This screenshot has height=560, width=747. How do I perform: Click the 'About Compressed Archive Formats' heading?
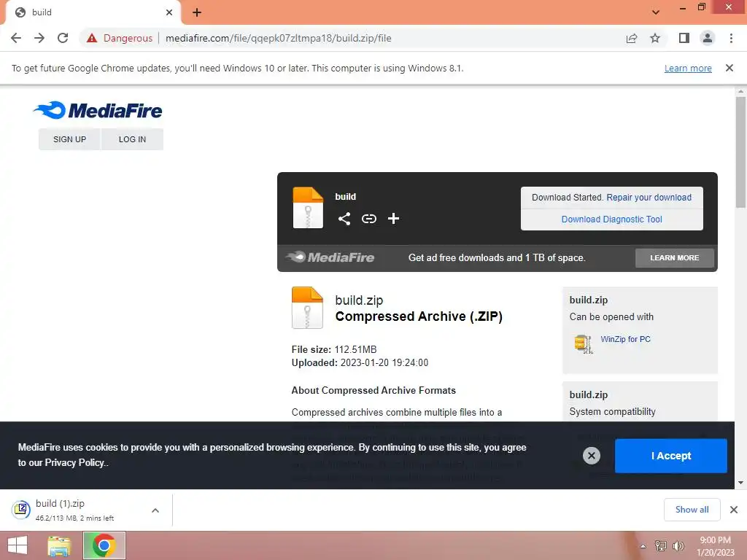373,391
